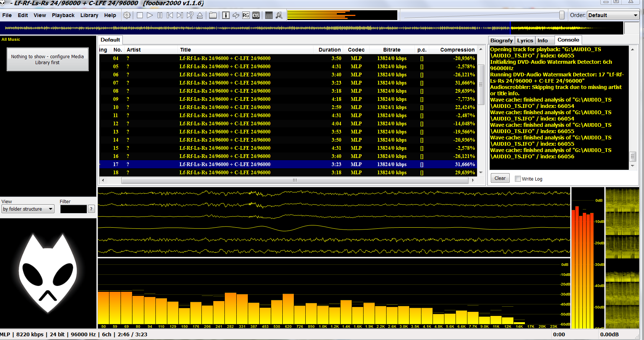
Task: Play a random track
Action: [x=190, y=15]
